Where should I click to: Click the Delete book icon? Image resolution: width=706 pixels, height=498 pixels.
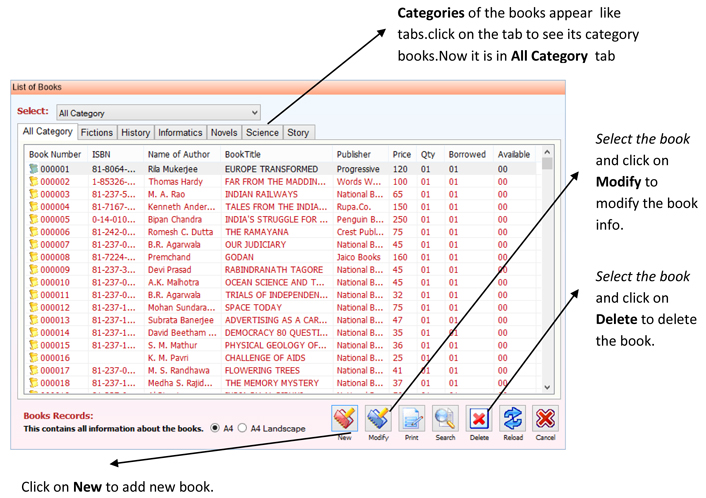point(479,418)
